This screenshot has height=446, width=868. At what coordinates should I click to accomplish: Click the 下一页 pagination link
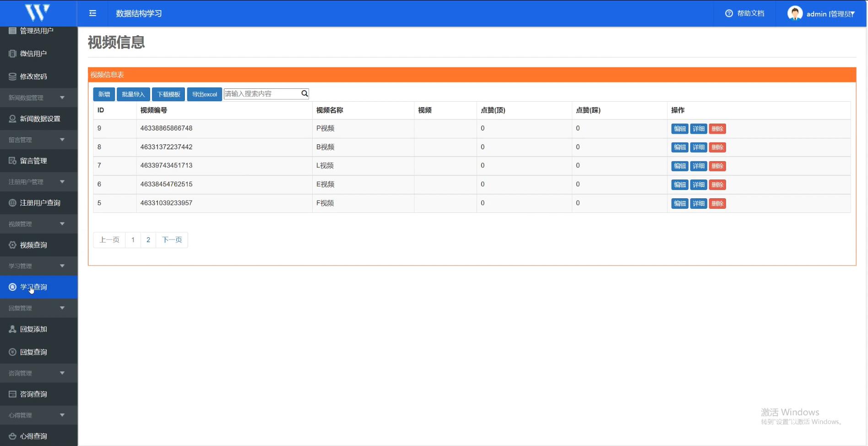(172, 240)
